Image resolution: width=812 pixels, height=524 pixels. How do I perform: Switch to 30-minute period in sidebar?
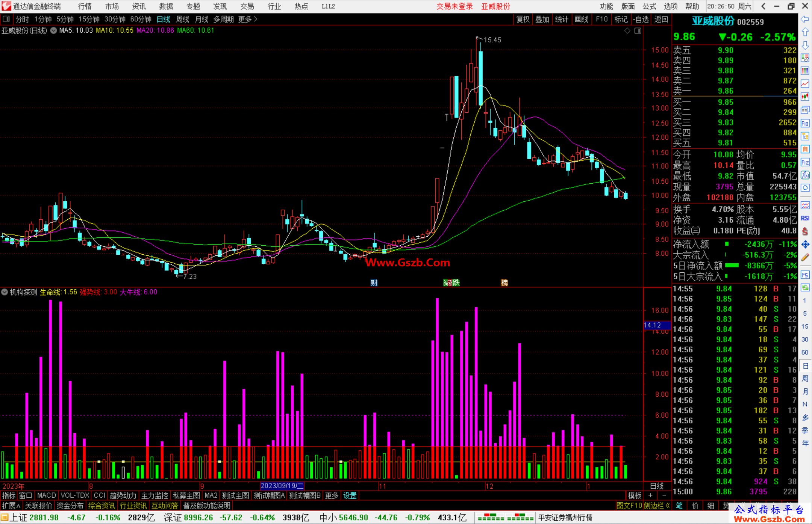[x=805, y=339]
